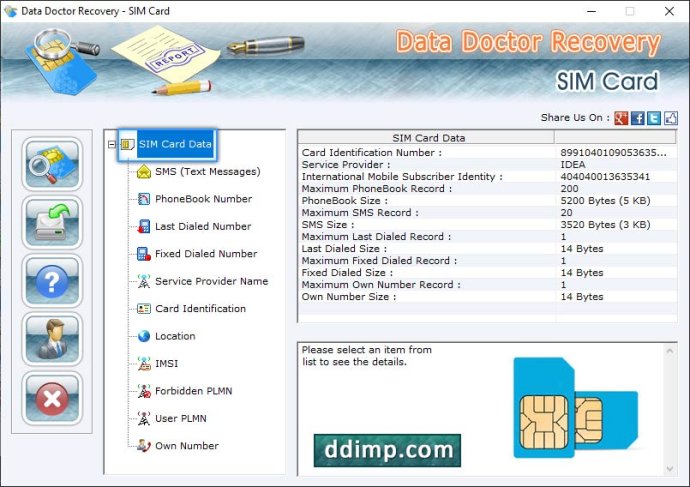Click the value 8991040109053635...
The height and width of the screenshot is (487, 690).
click(613, 153)
